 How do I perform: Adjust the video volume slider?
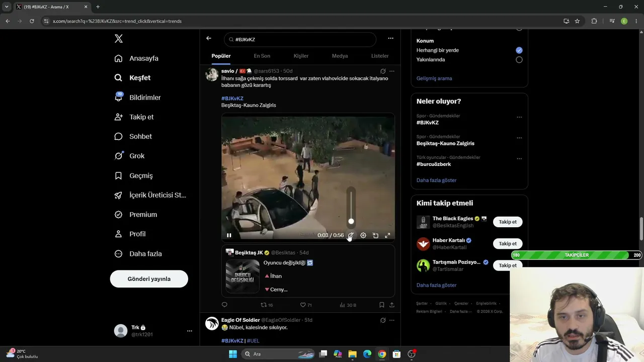(351, 207)
